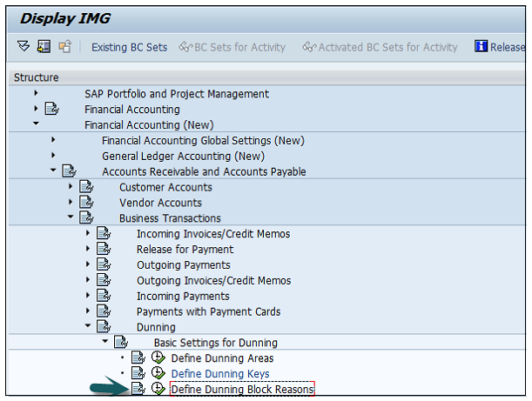
Task: Click the Release Notes info icon
Action: point(481,47)
